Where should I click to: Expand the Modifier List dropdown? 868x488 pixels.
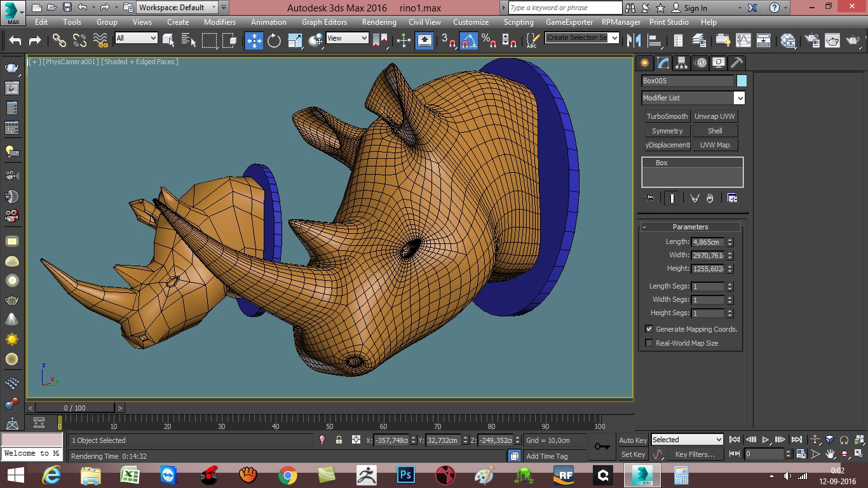tap(739, 98)
